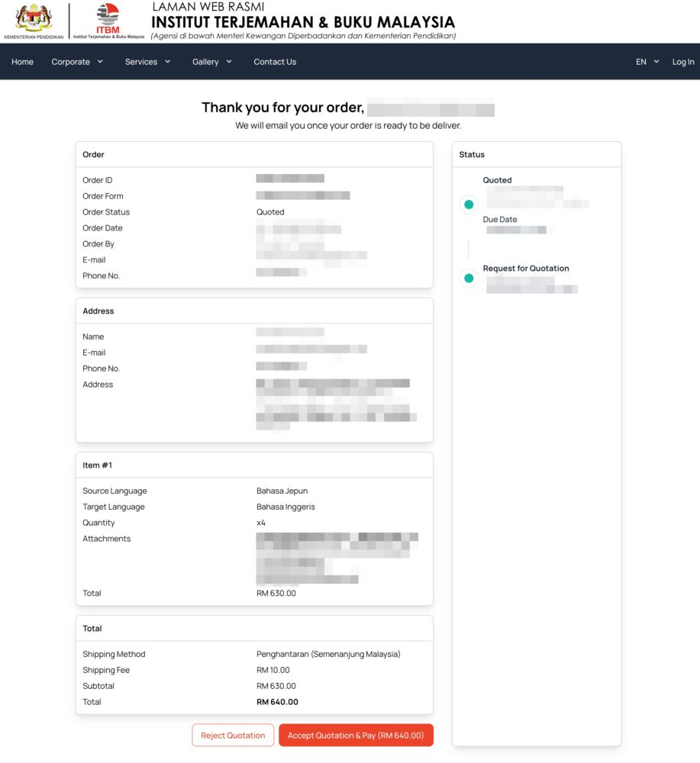Click the Log In link
The height and width of the screenshot is (763, 700).
coord(683,62)
